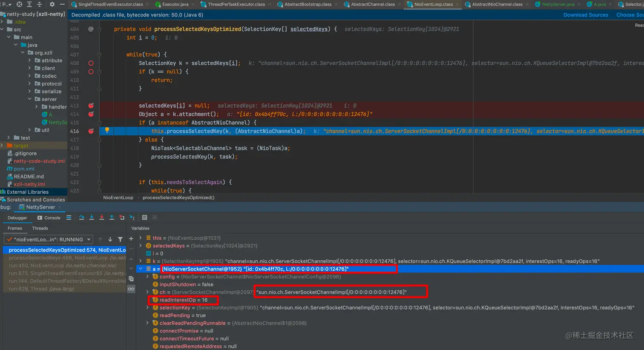The height and width of the screenshot is (350, 644).
Task: Select the readInterestOp = 16 variable row
Action: [184, 300]
